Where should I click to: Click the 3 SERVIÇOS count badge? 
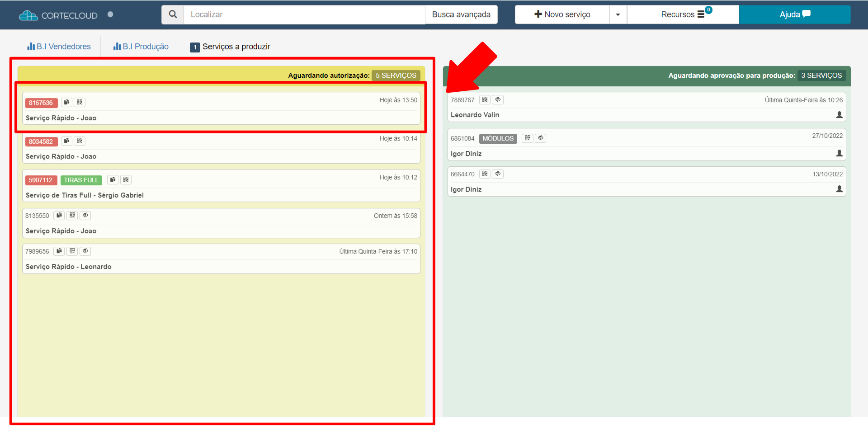click(822, 75)
